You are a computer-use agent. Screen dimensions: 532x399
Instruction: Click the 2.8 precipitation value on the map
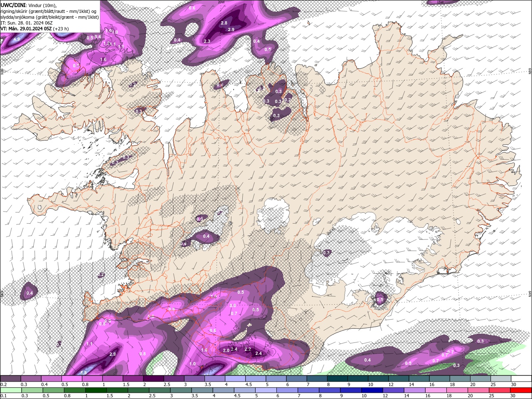(224, 23)
